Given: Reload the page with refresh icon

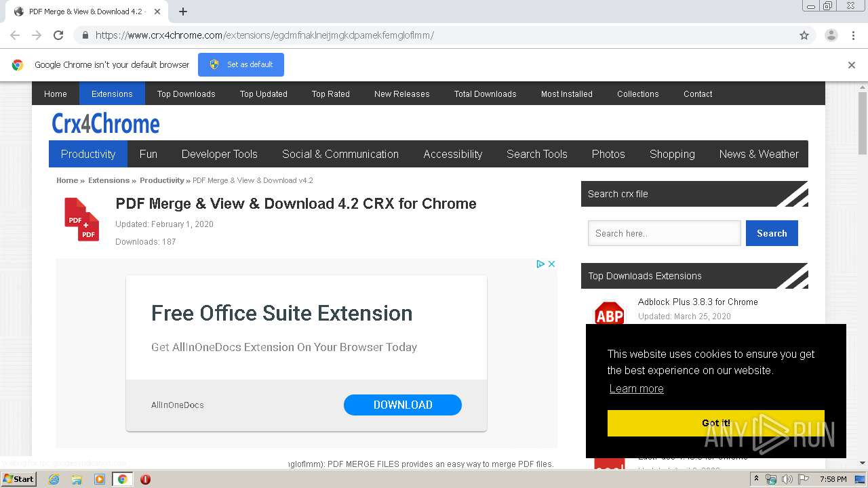Looking at the screenshot, I should (58, 35).
